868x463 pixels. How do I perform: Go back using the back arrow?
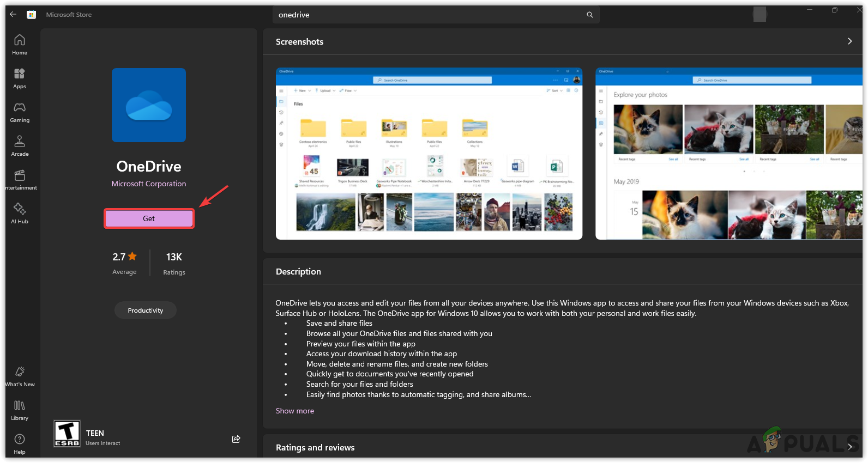pos(13,15)
